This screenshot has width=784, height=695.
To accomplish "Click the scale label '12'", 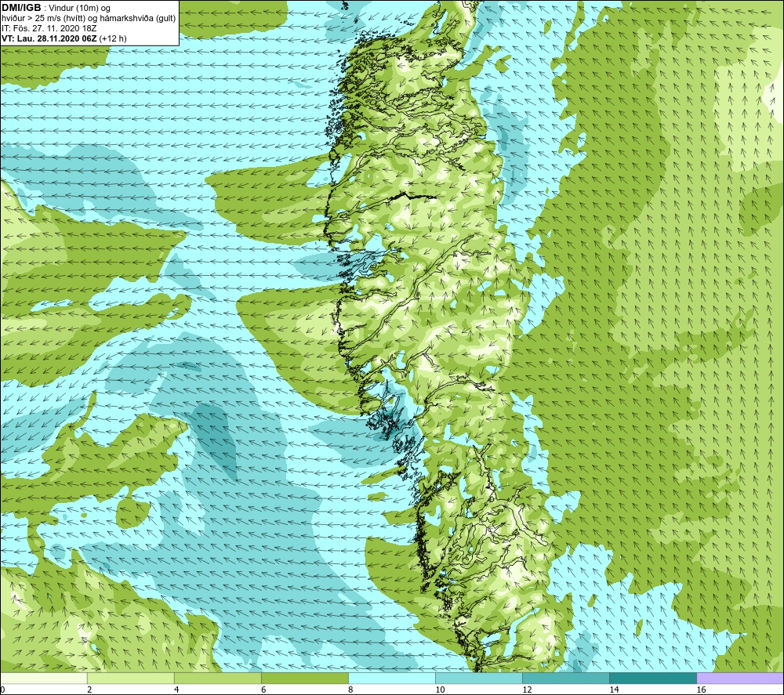I will tap(527, 690).
